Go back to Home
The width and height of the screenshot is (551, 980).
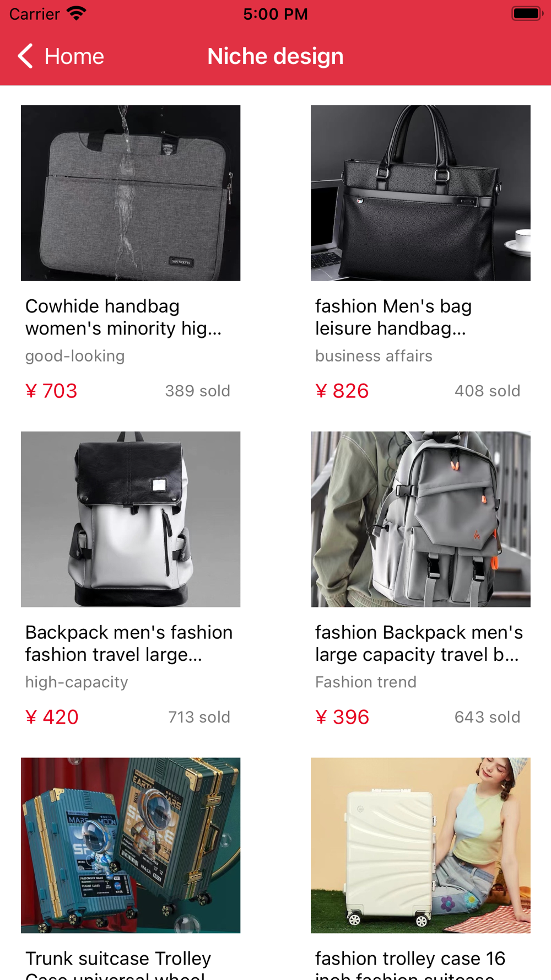click(x=61, y=56)
